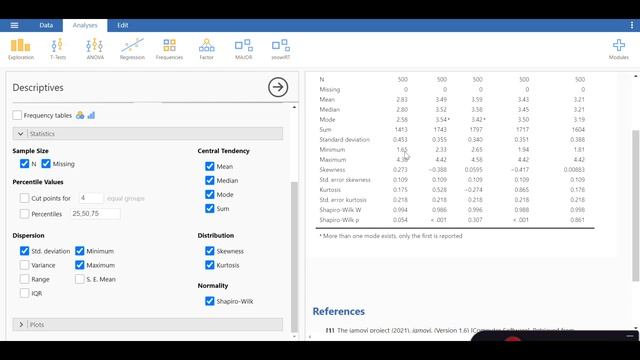Enable Cut points for equal groups
This screenshot has width=640, height=360.
(24, 198)
